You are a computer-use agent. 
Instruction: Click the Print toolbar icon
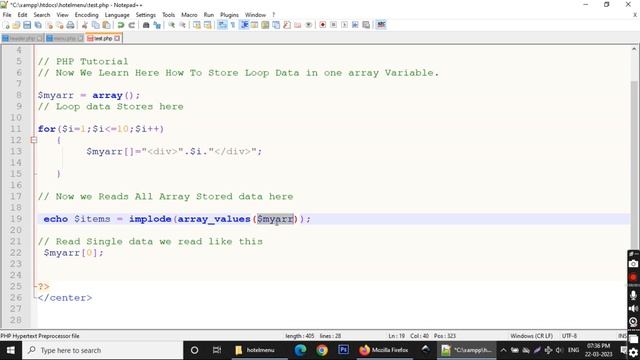click(x=70, y=25)
